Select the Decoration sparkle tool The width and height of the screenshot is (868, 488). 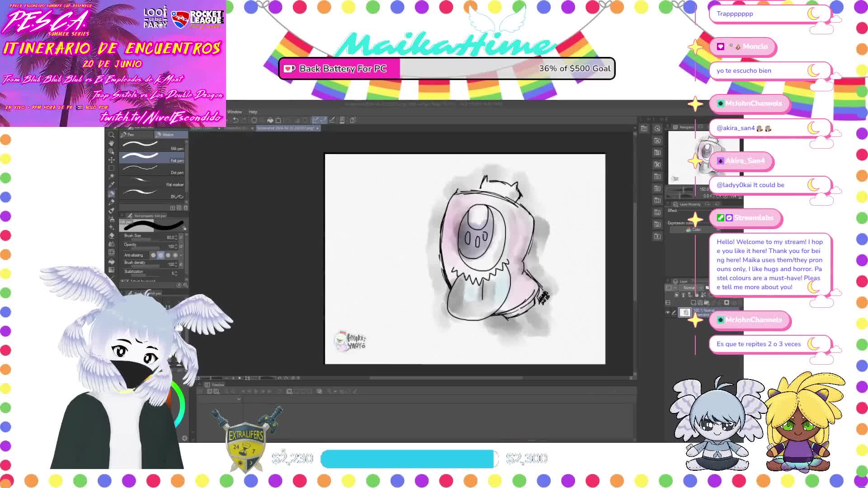coord(111,227)
